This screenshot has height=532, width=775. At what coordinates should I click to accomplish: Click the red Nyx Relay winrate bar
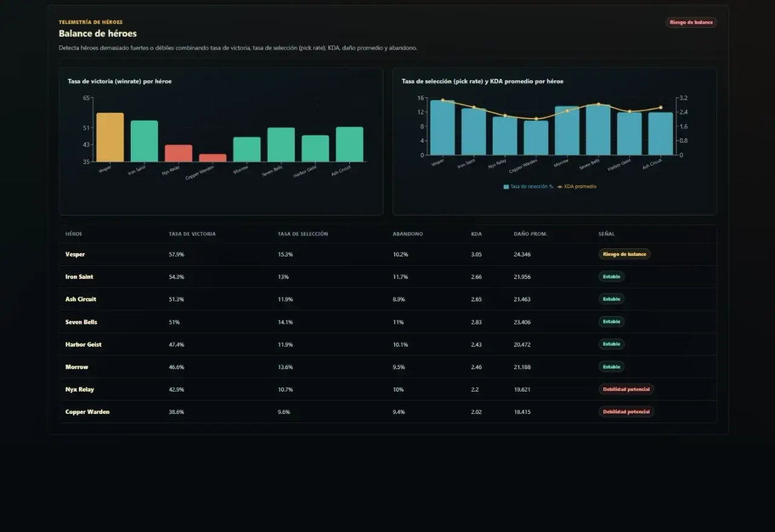pyautogui.click(x=178, y=153)
